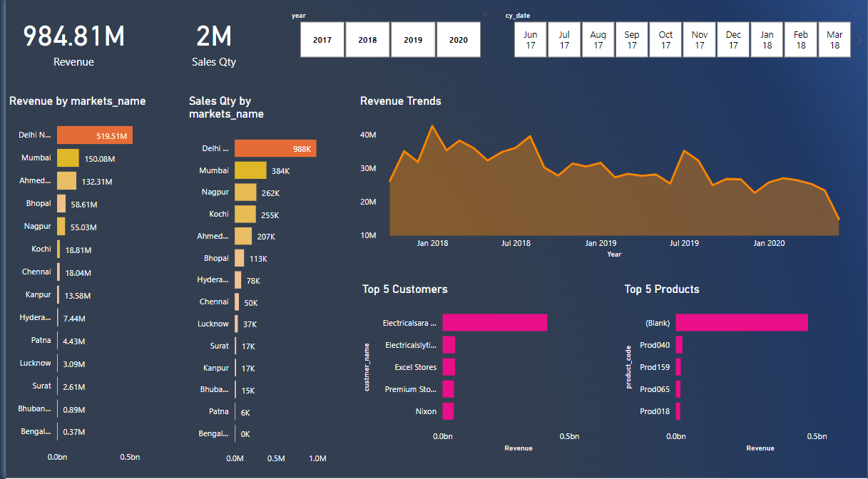Click the 984.81M Revenue card
This screenshot has width=868, height=479.
pos(73,37)
